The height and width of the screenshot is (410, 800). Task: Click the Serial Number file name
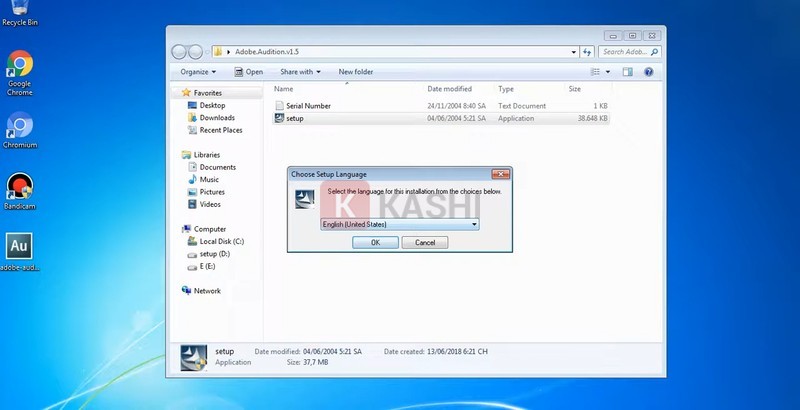pos(308,106)
